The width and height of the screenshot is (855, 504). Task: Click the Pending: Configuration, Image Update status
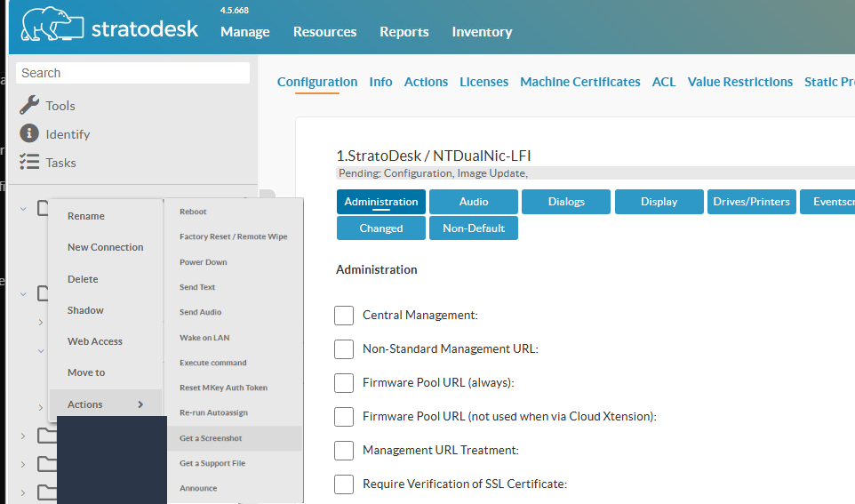[433, 173]
